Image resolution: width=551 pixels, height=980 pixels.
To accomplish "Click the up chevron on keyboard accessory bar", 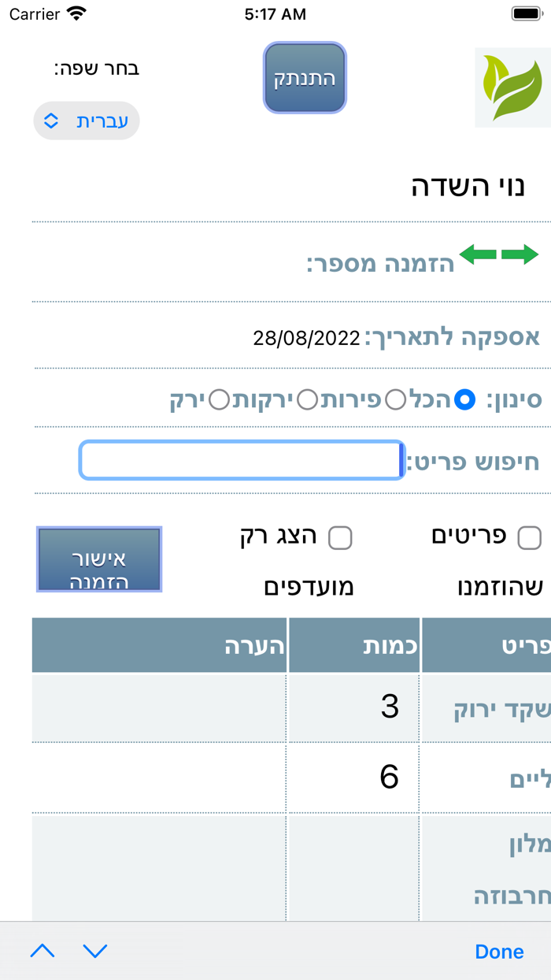I will click(43, 951).
